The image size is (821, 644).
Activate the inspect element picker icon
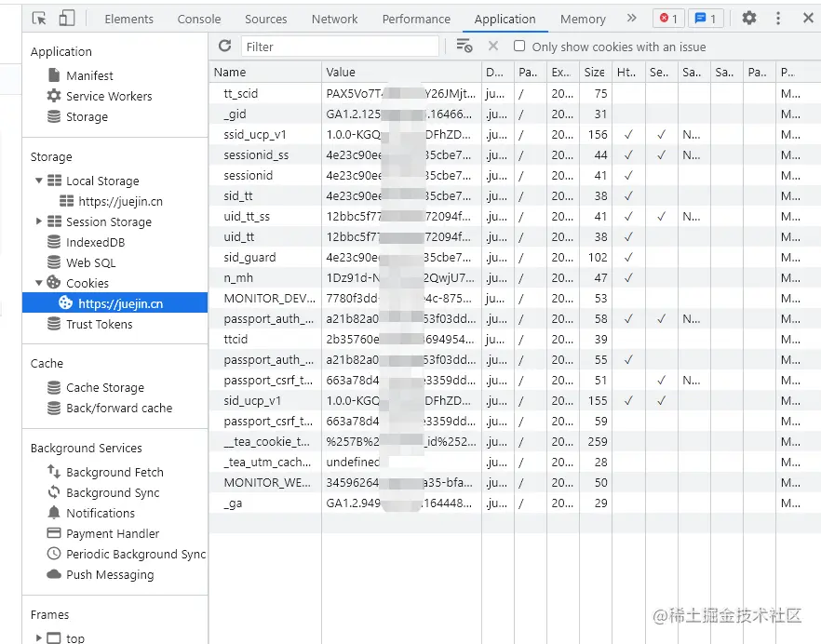point(39,19)
